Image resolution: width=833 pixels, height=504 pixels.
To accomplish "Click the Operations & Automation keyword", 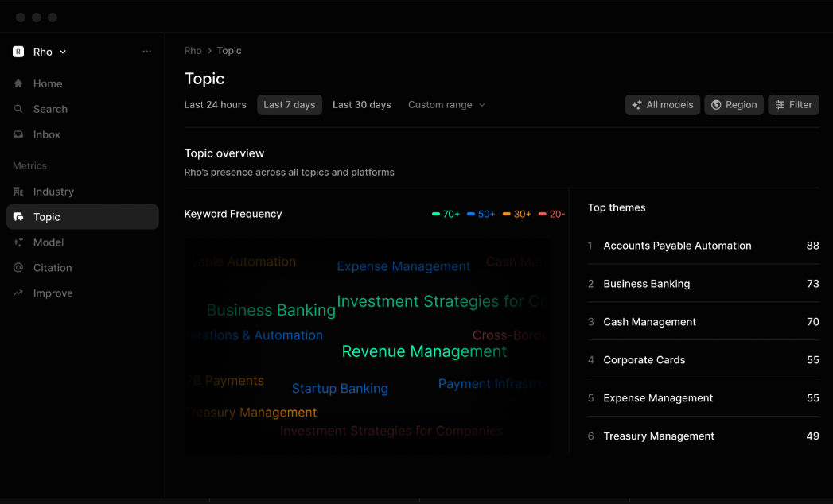I will pyautogui.click(x=255, y=335).
